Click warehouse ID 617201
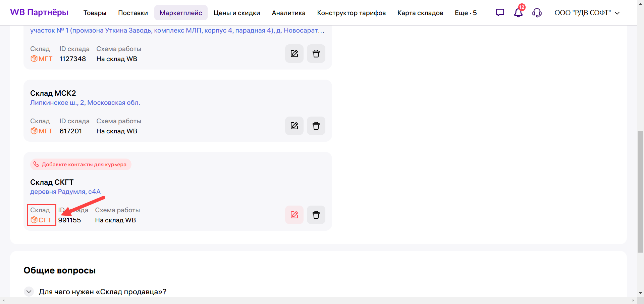644x304 pixels. click(71, 131)
